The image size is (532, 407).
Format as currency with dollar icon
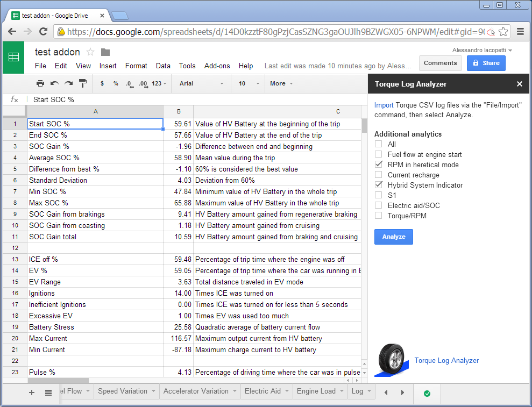(102, 83)
